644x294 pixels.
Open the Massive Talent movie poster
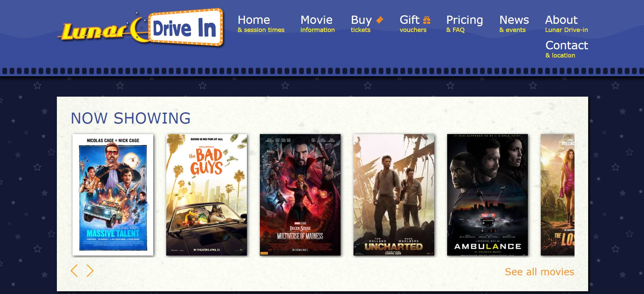pos(113,195)
